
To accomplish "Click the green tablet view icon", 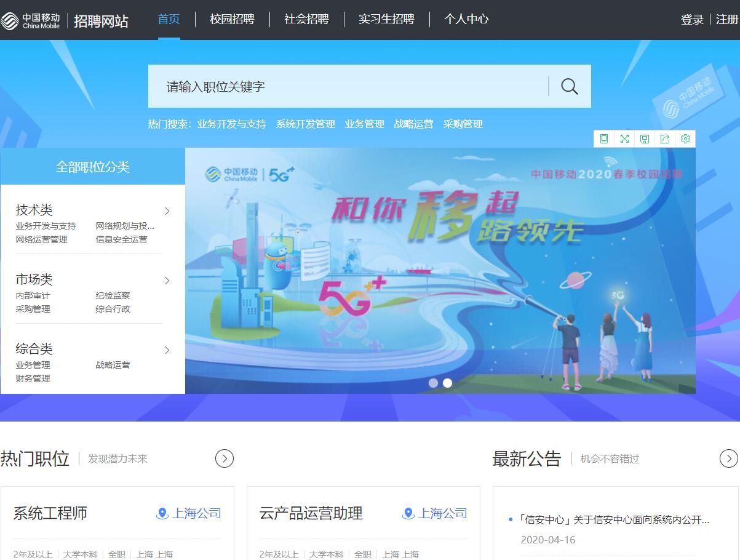I will [x=604, y=139].
